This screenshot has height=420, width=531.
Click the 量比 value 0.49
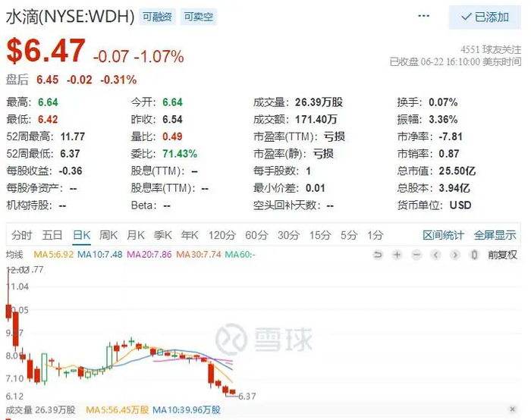pos(172,136)
